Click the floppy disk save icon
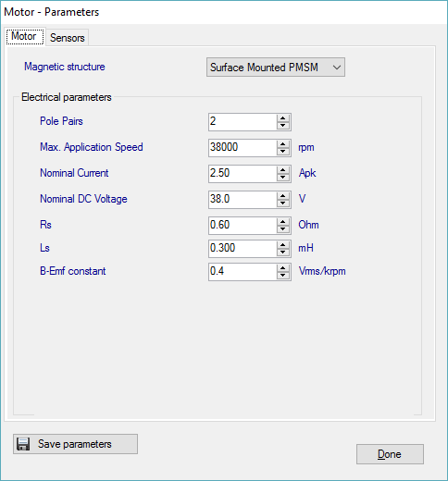Image resolution: width=448 pixels, height=481 pixels. click(x=23, y=444)
